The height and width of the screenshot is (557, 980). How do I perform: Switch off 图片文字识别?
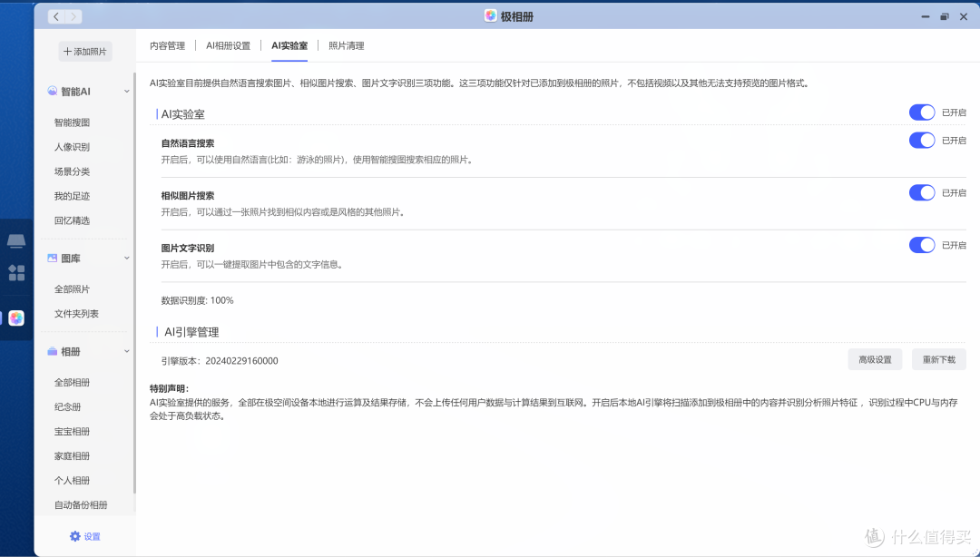[x=922, y=245]
